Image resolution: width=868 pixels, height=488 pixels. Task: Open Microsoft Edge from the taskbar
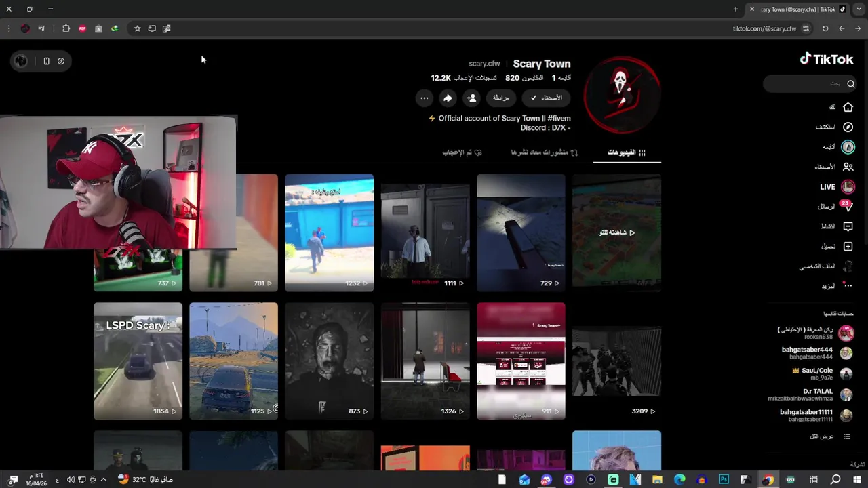[679, 480]
